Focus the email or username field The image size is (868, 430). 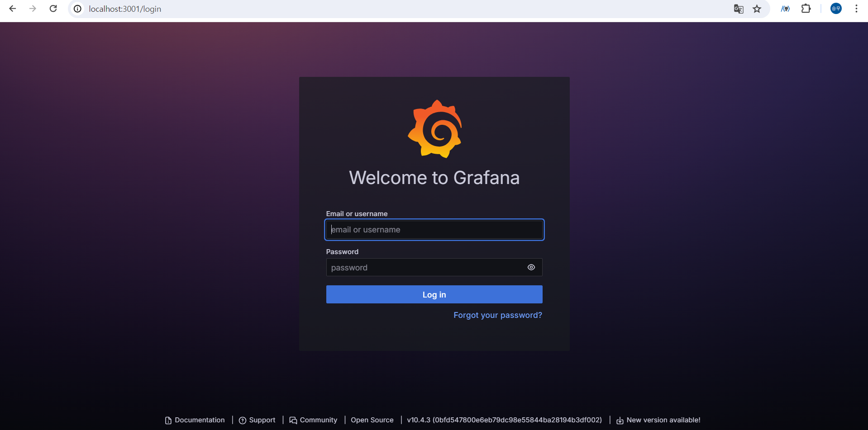pyautogui.click(x=434, y=230)
